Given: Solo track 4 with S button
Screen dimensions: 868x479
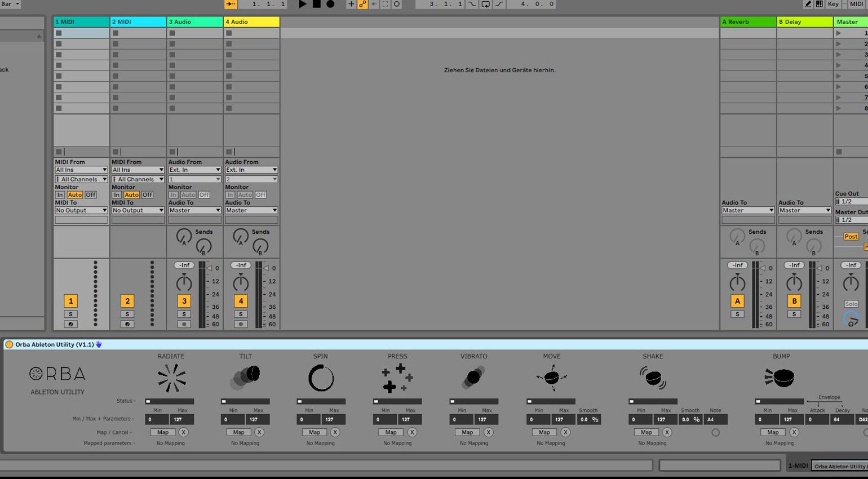Looking at the screenshot, I should coord(241,314).
